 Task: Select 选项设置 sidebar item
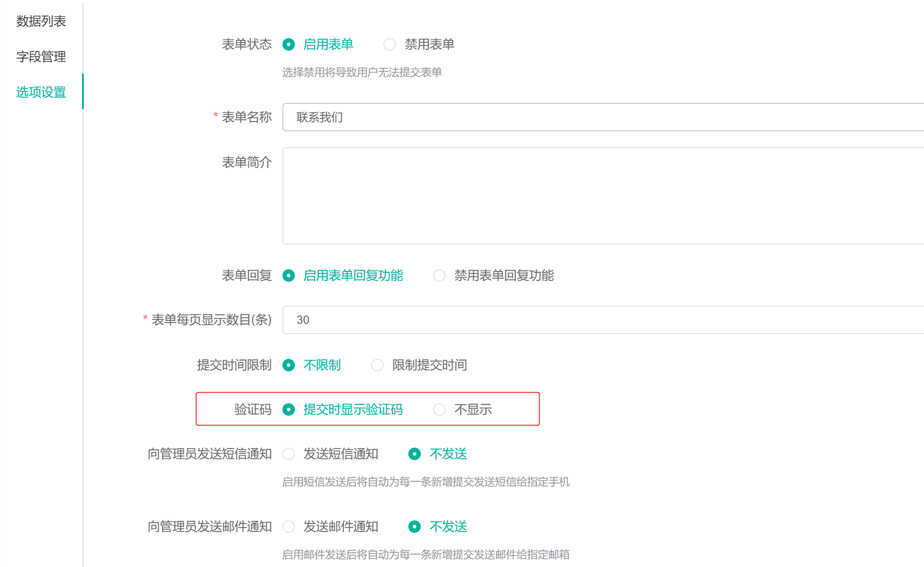(x=41, y=92)
